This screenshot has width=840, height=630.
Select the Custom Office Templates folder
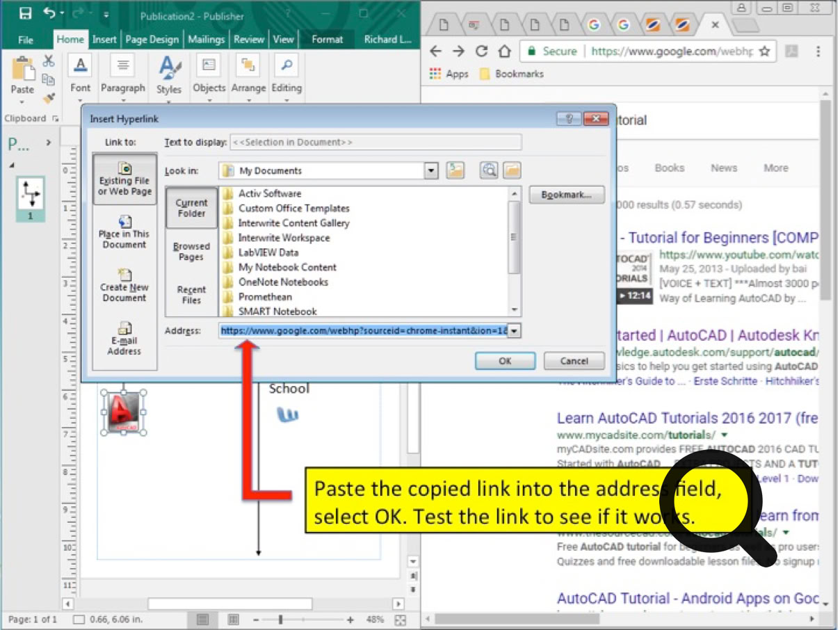293,208
